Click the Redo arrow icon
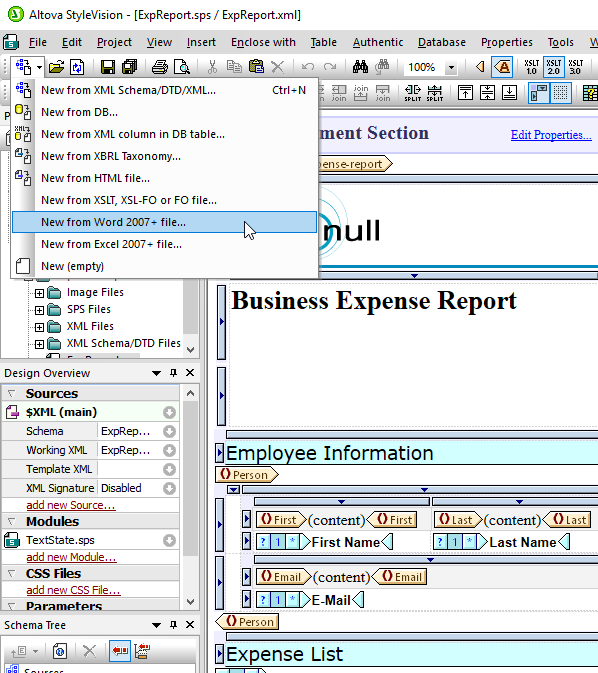 pos(330,67)
